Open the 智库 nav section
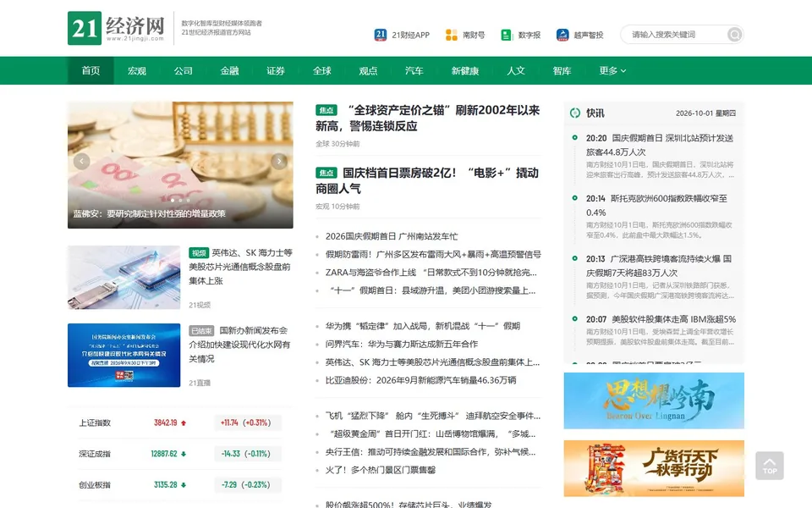The image size is (812, 508). click(x=562, y=70)
